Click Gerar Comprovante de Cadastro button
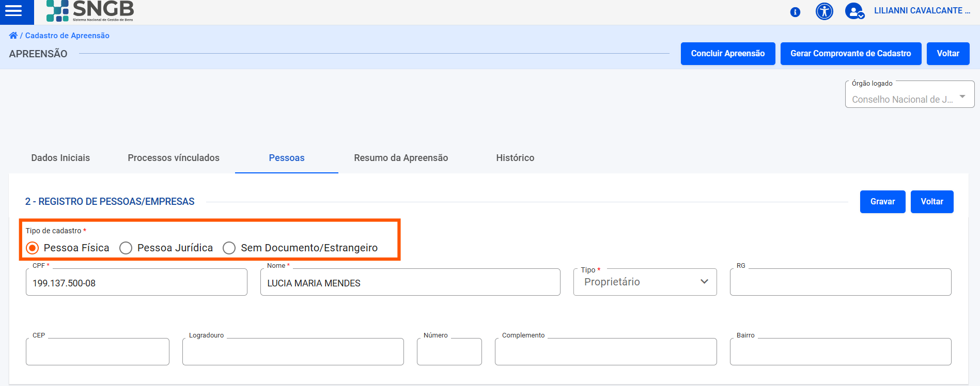Image resolution: width=980 pixels, height=386 pixels. click(850, 54)
